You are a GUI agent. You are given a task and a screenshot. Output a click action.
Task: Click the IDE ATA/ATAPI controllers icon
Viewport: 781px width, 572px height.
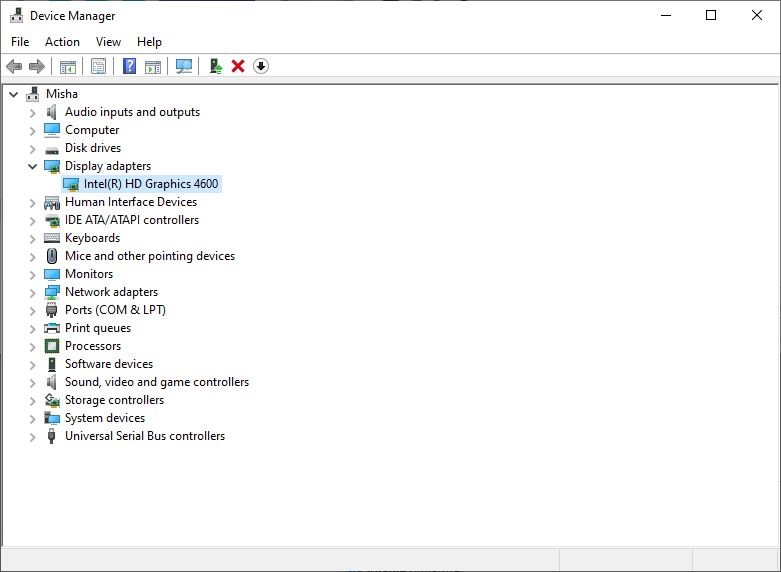(52, 220)
